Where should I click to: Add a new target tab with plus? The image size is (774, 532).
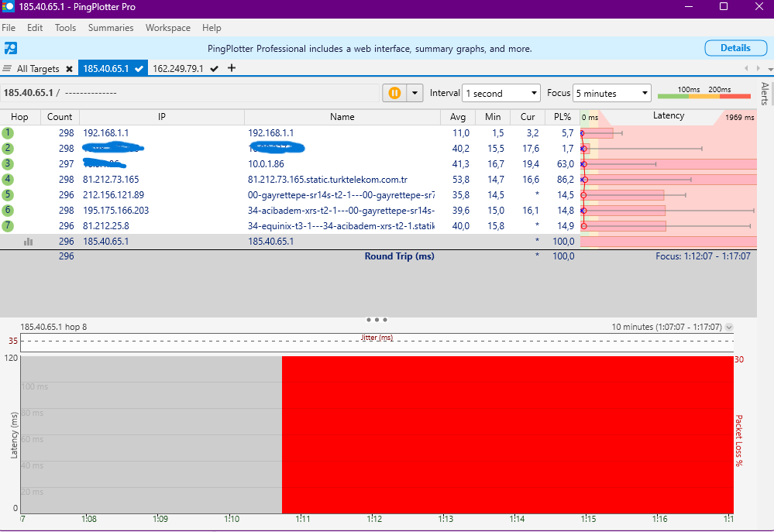[x=232, y=68]
